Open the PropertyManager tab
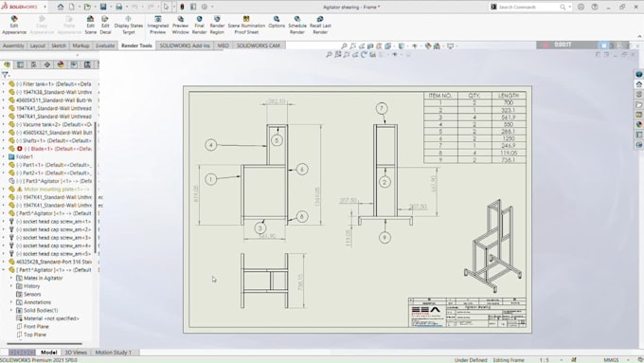 tap(20, 64)
